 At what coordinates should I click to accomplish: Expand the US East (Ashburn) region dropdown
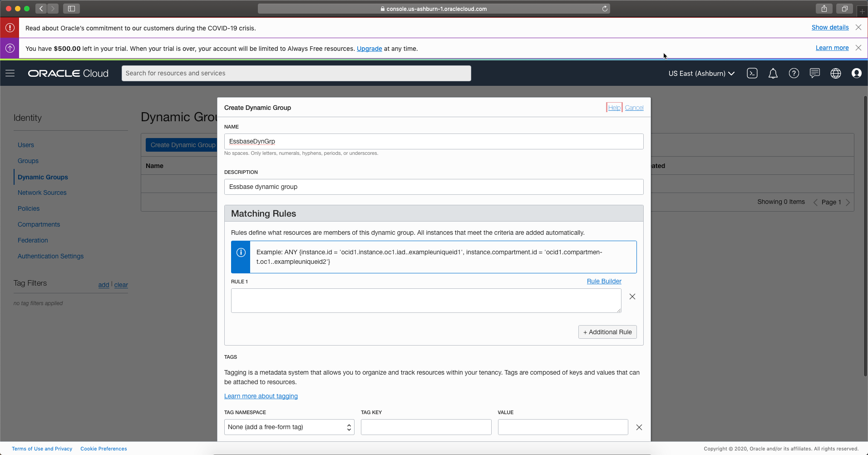tap(701, 74)
